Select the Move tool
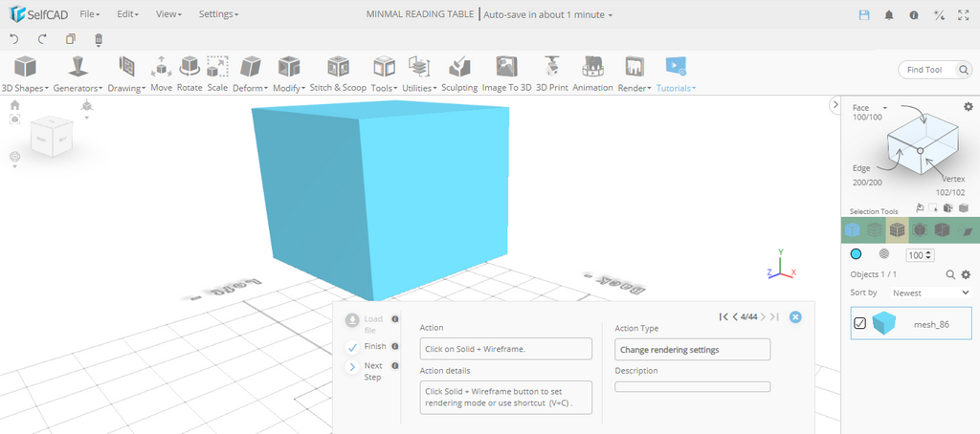Image resolution: width=980 pixels, height=434 pixels. click(x=161, y=74)
